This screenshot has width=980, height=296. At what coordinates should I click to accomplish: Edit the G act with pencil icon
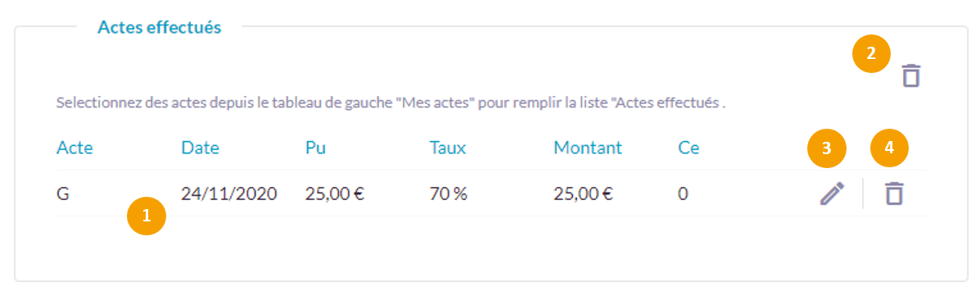833,194
